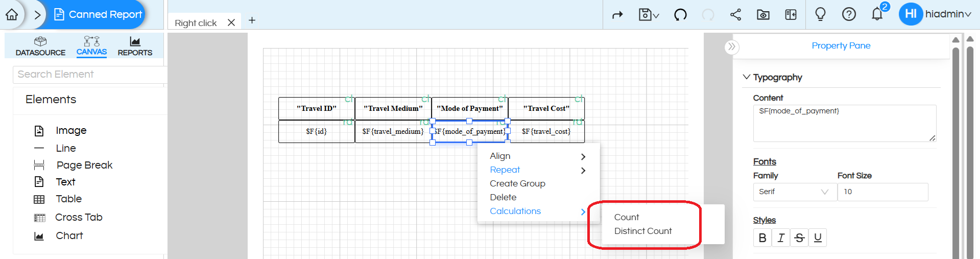This screenshot has height=259, width=980.
Task: Click the Font Size field
Action: [x=882, y=192]
